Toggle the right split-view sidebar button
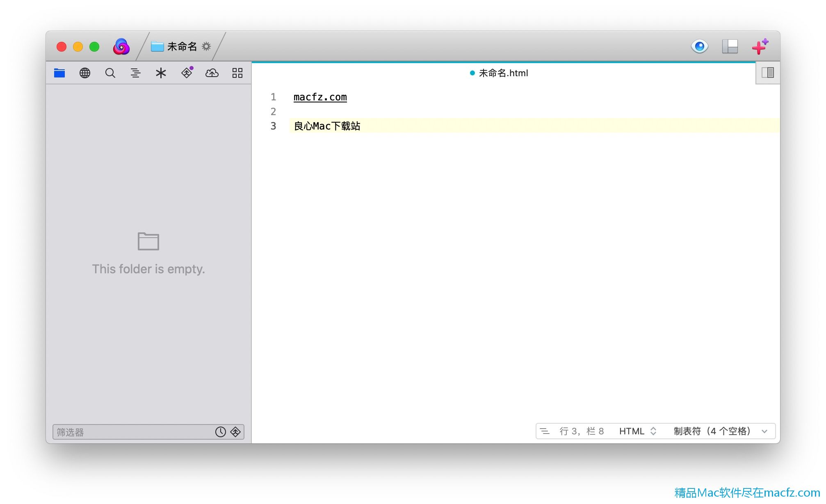This screenshot has width=826, height=504. point(768,73)
